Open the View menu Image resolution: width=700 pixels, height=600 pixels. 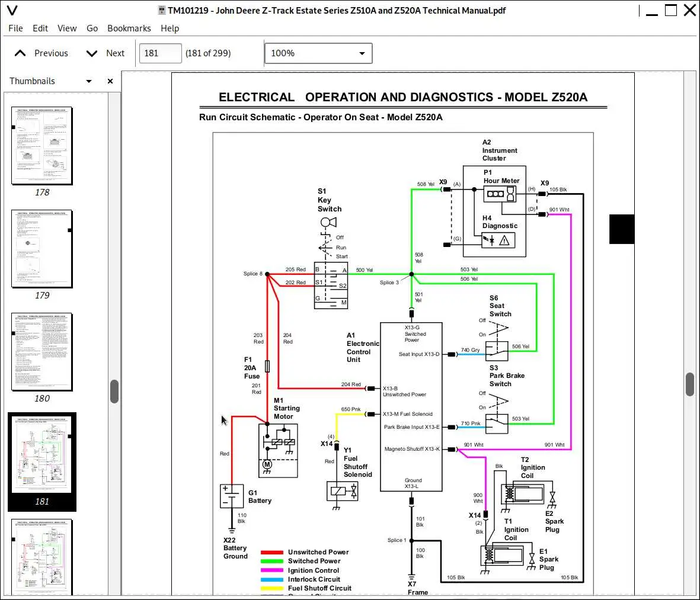pos(67,28)
